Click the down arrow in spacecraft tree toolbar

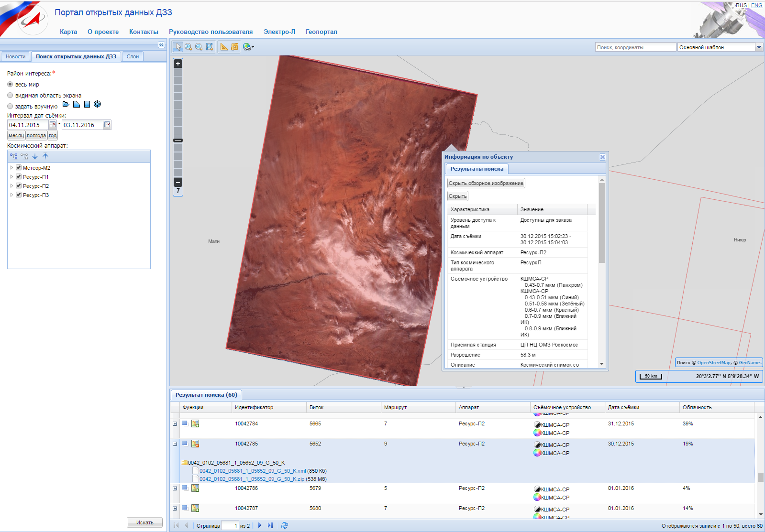coord(35,156)
